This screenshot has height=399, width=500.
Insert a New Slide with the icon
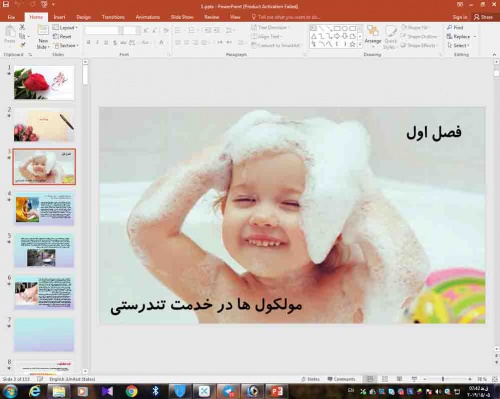tap(43, 31)
